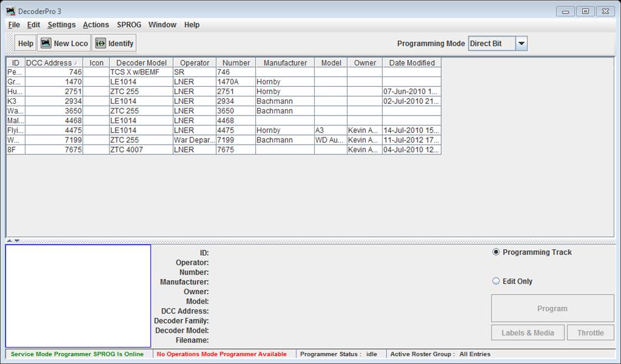Open the Actions menu
621x364 pixels.
click(x=96, y=25)
